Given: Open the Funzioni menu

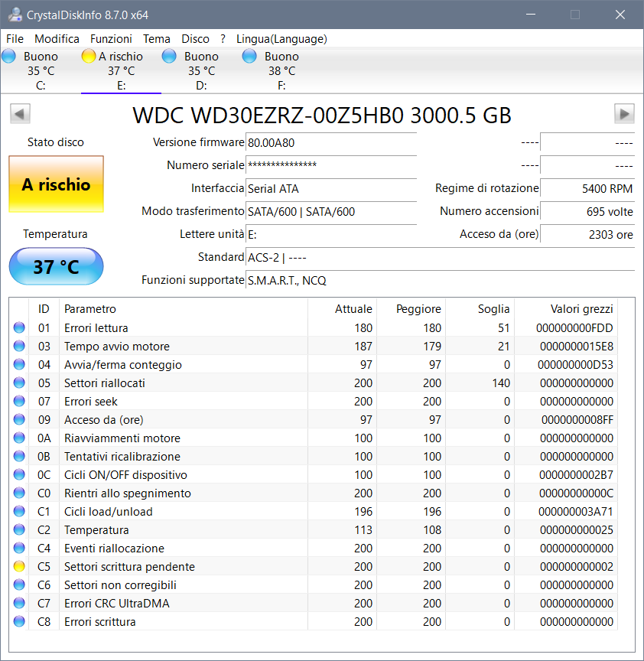Looking at the screenshot, I should coord(111,39).
